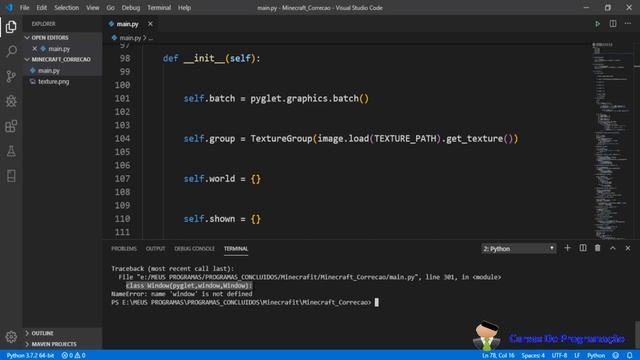The image size is (640, 360).
Task: Open the Extensions view
Action: [x=11, y=126]
